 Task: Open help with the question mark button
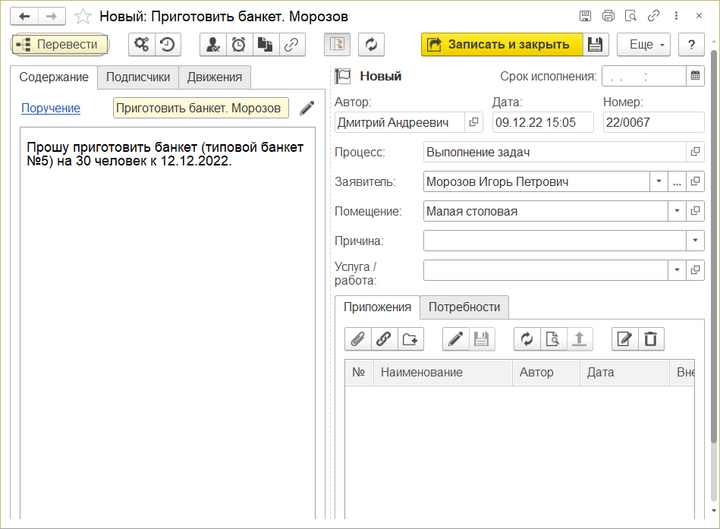click(691, 45)
